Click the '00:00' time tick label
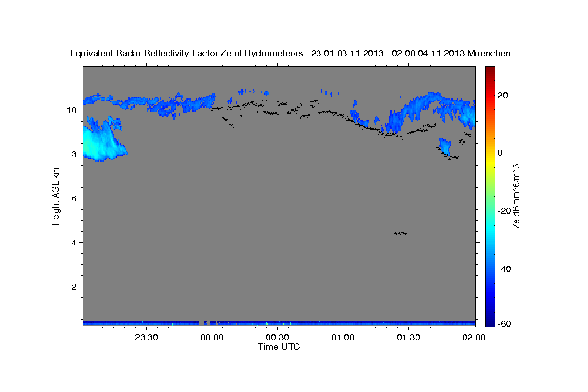The image size is (588, 392). (x=212, y=338)
